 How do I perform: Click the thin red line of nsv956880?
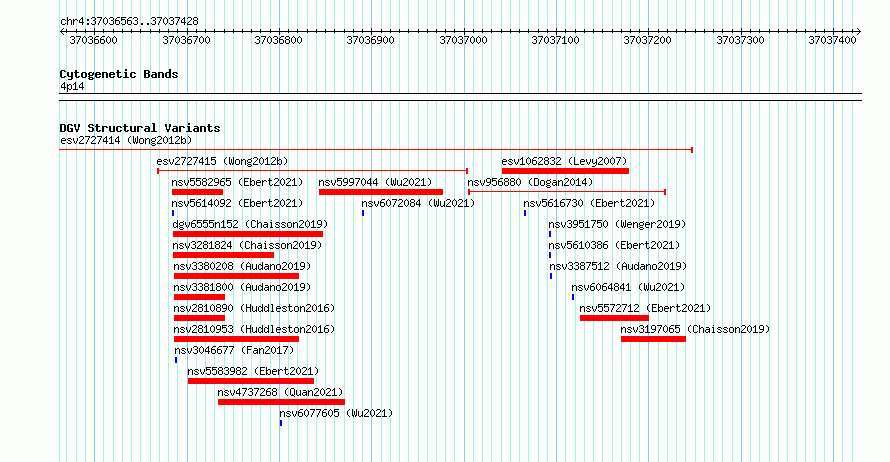pyautogui.click(x=567, y=192)
